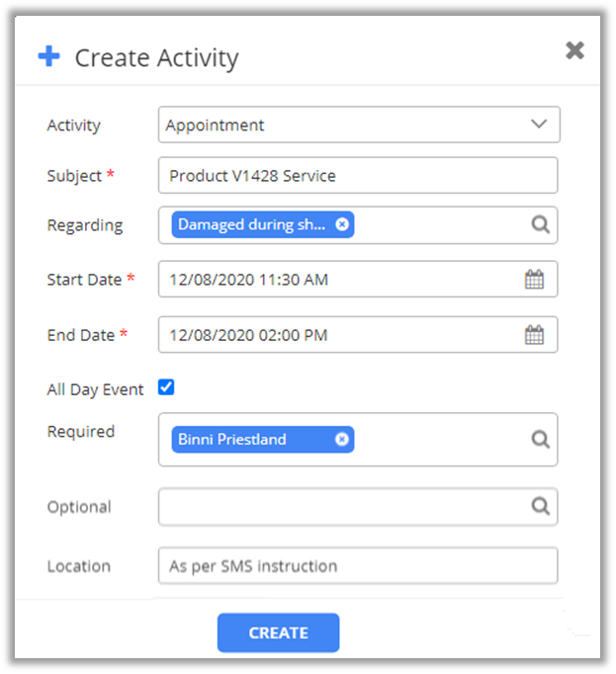
Task: Click the blue plus icon in header
Action: 48,56
